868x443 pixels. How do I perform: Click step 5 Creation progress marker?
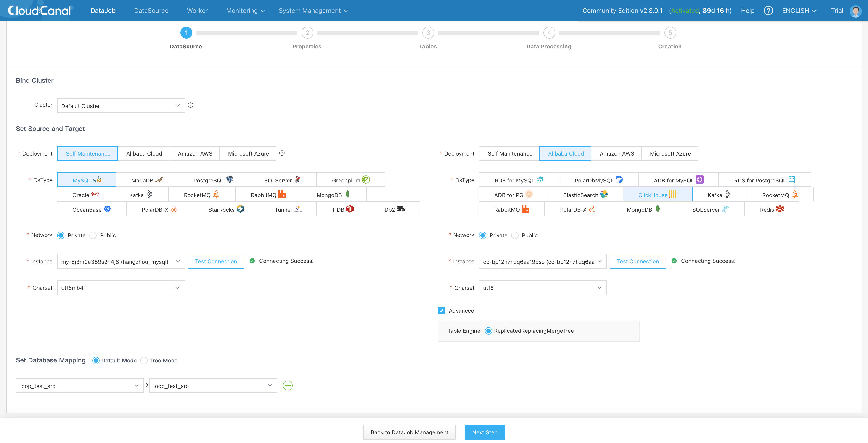(x=670, y=33)
